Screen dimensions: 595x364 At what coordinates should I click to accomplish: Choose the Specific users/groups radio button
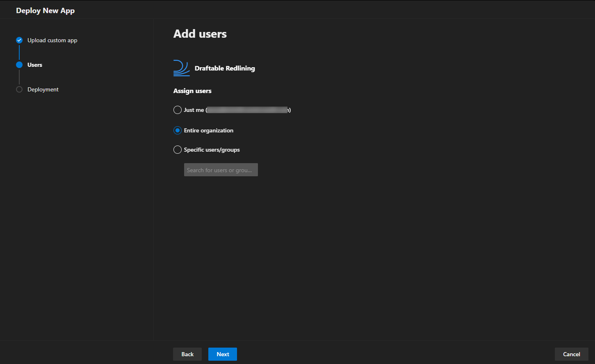(178, 150)
